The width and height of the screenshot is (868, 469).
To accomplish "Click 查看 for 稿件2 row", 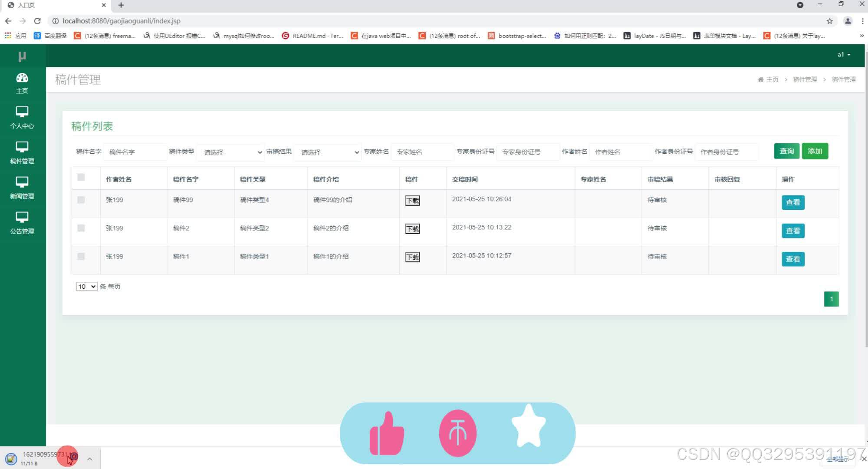I will coord(793,231).
